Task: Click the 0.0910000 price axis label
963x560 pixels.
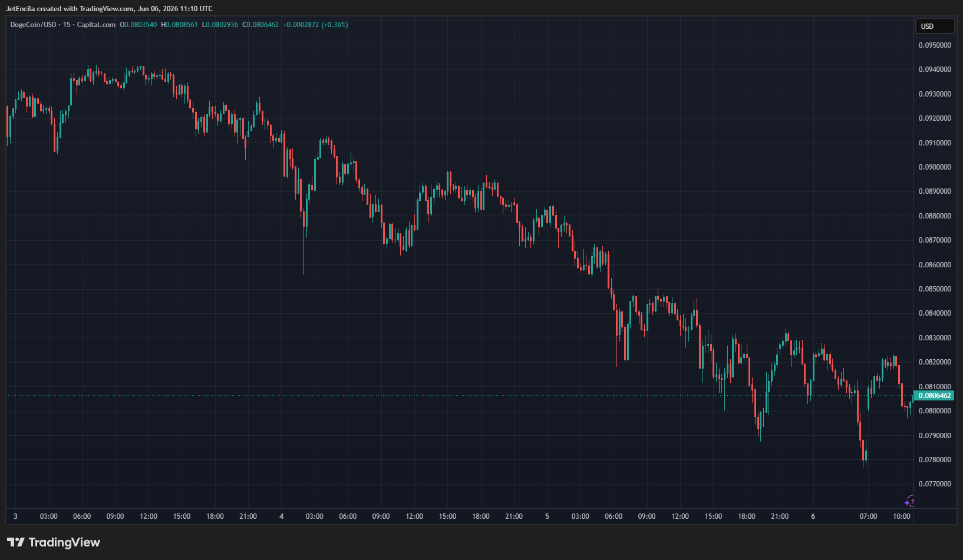Action: [x=935, y=143]
